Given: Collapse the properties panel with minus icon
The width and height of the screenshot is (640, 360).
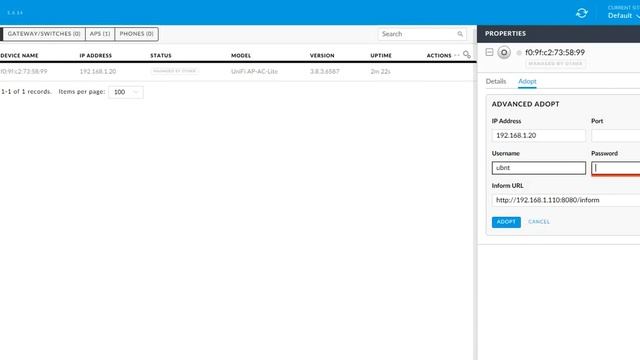Looking at the screenshot, I should point(489,52).
